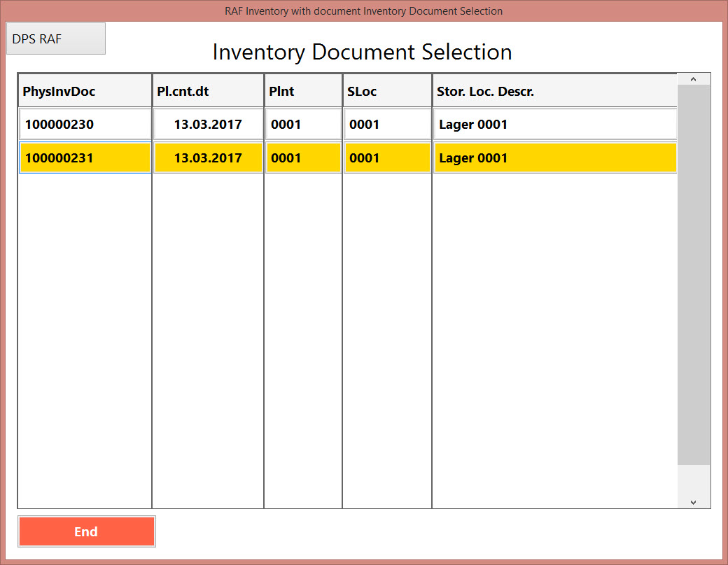Screen dimensions: 728x565
Task: Click scrollbar up arrow
Action: click(x=693, y=79)
